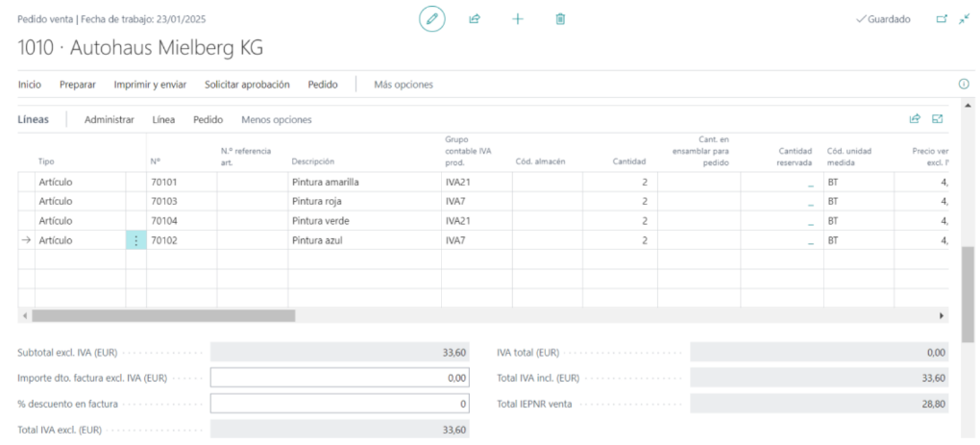Click the Importe dto. factura input field

[x=340, y=378]
